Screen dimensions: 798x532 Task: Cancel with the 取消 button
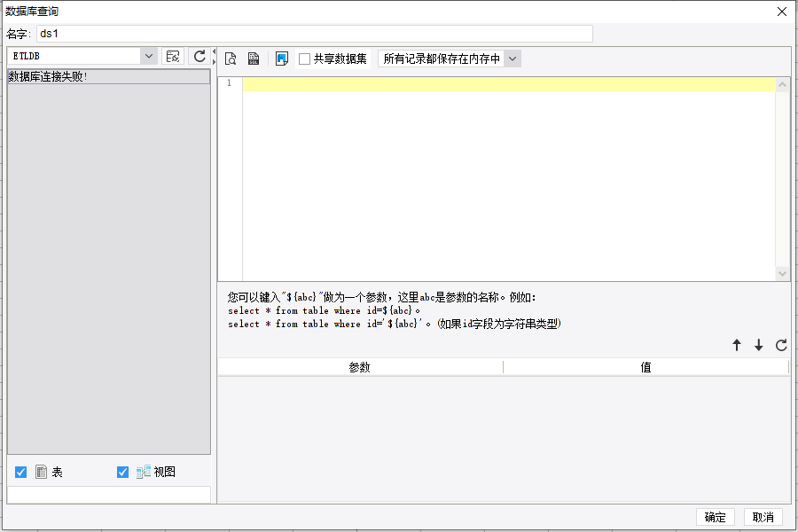click(763, 517)
